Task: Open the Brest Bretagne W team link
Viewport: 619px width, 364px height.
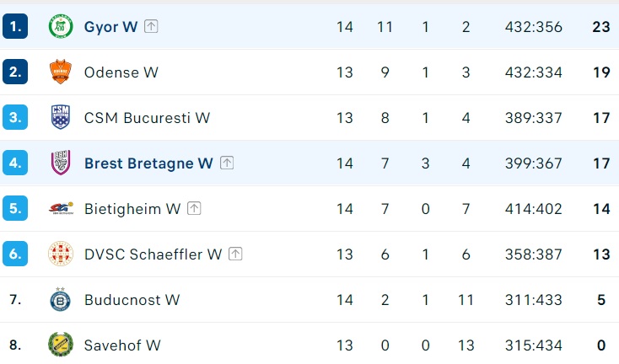Action: click(148, 163)
